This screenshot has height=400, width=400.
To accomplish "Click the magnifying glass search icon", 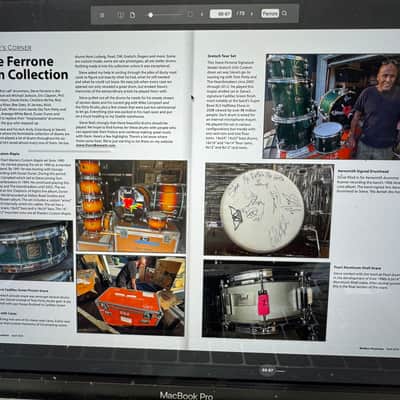I will (284, 13).
